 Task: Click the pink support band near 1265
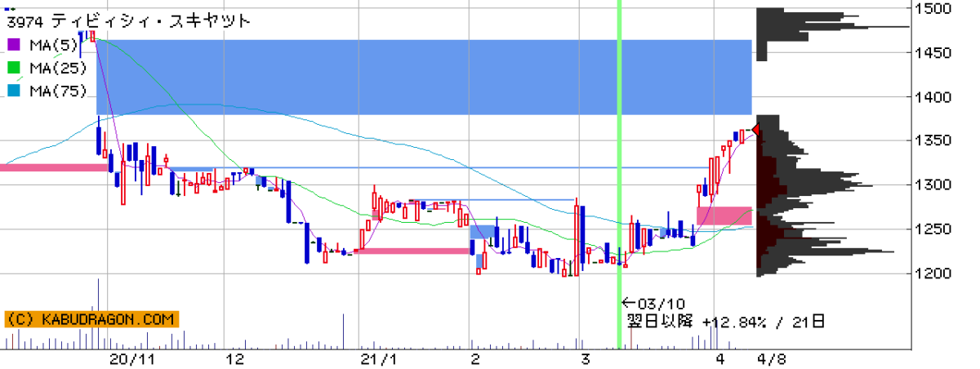(x=724, y=216)
